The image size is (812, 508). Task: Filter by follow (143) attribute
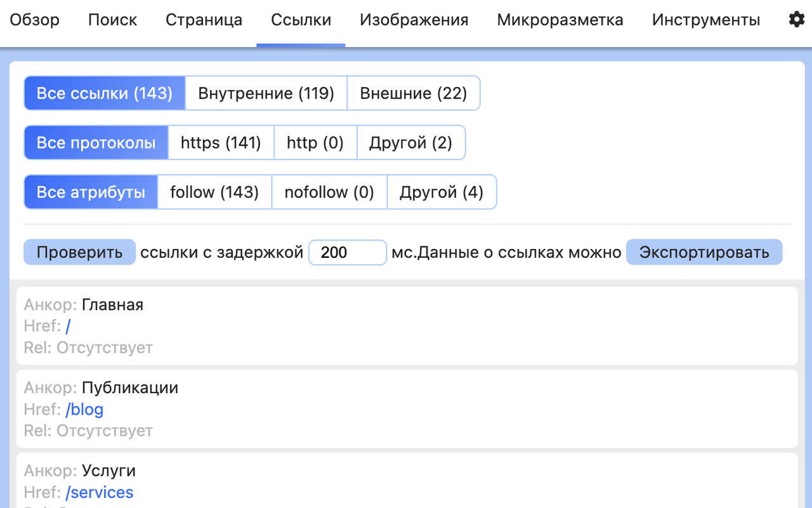[214, 192]
